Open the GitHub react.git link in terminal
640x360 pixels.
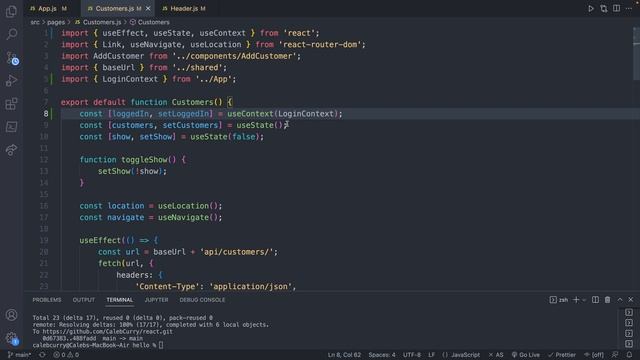(107, 331)
